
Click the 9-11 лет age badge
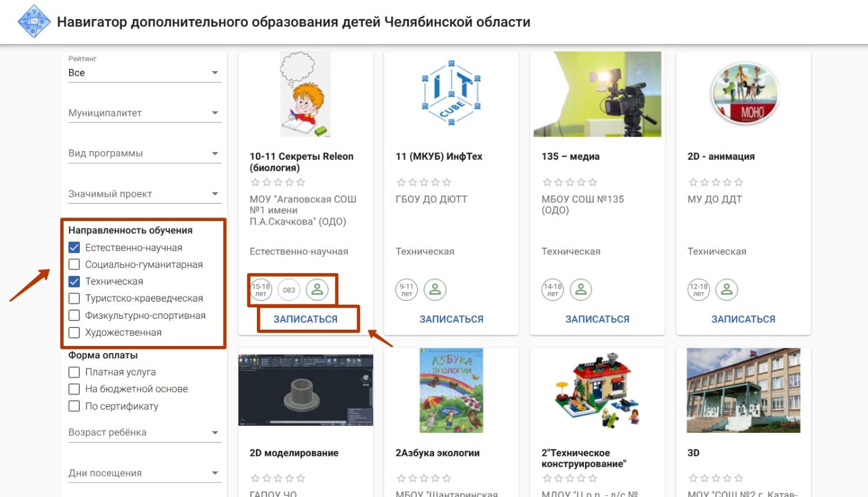[x=407, y=290]
